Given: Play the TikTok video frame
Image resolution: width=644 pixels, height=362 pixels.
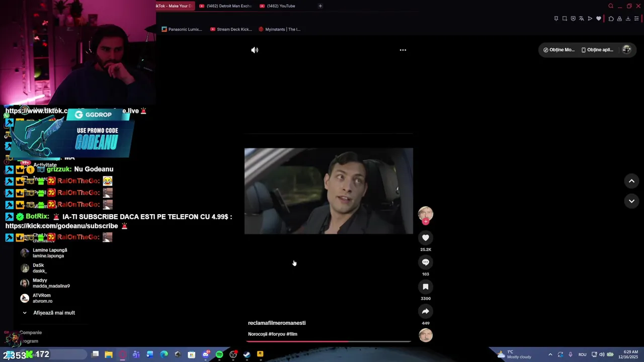Looking at the screenshot, I should [329, 191].
